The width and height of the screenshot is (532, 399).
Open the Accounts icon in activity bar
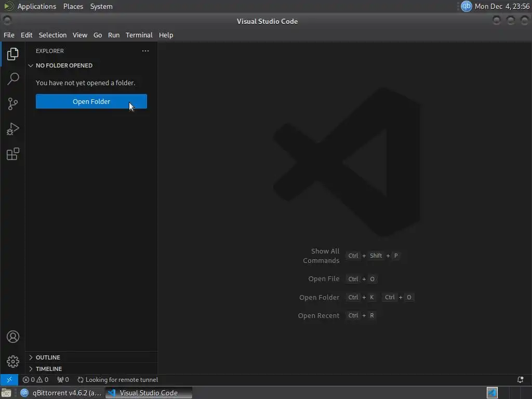[x=12, y=337]
